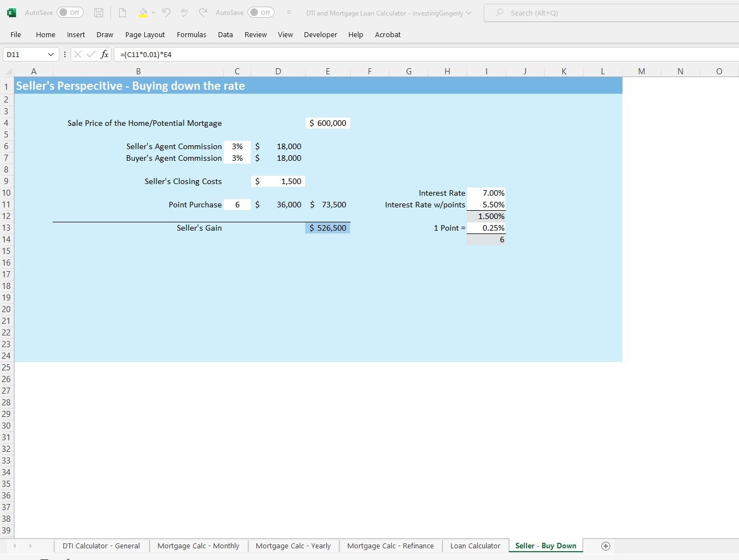Open the Name Box dropdown
The image size is (739, 560).
(52, 54)
